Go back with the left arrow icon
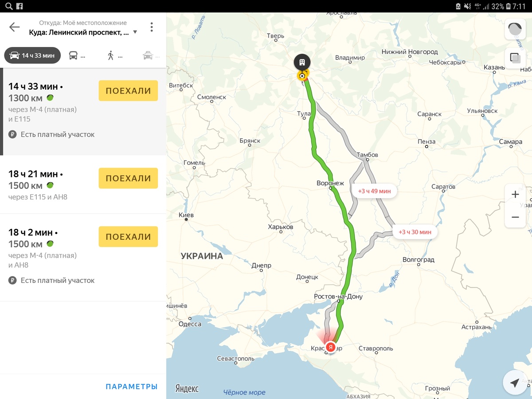The height and width of the screenshot is (399, 532). click(15, 27)
